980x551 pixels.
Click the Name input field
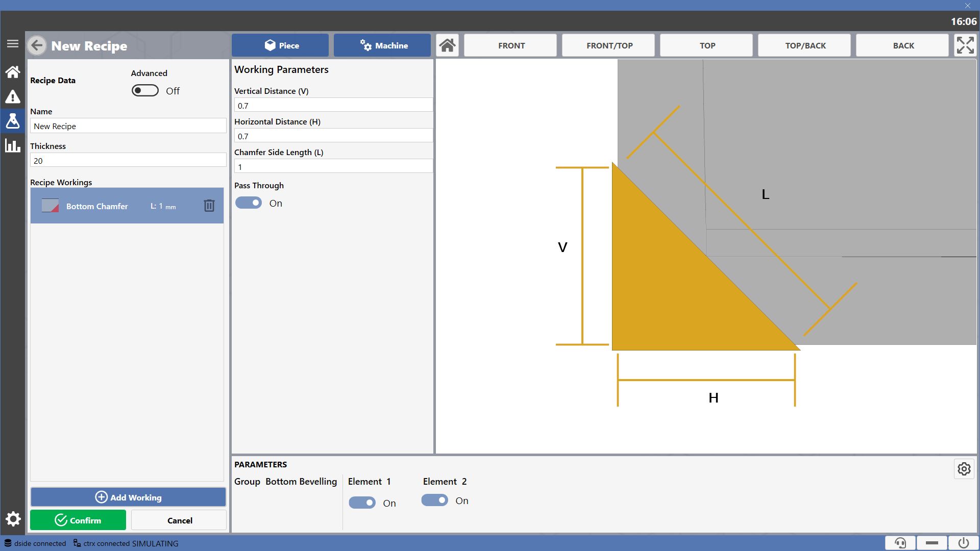(128, 126)
